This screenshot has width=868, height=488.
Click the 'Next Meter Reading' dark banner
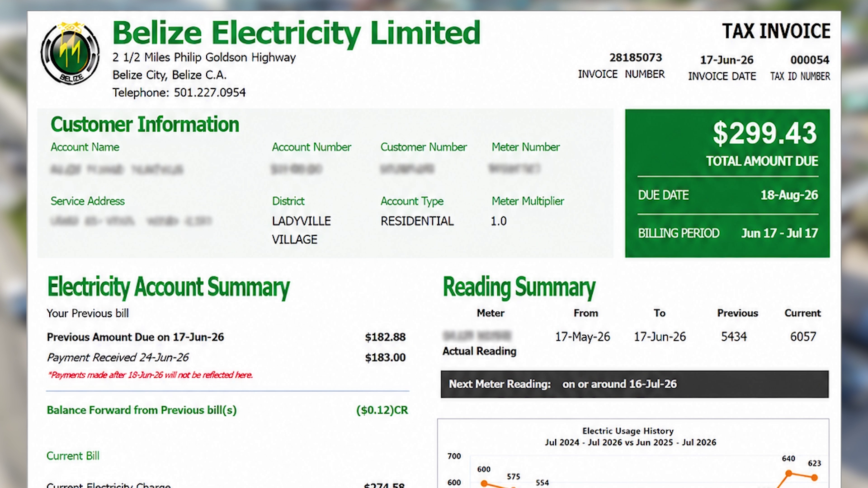pos(635,384)
